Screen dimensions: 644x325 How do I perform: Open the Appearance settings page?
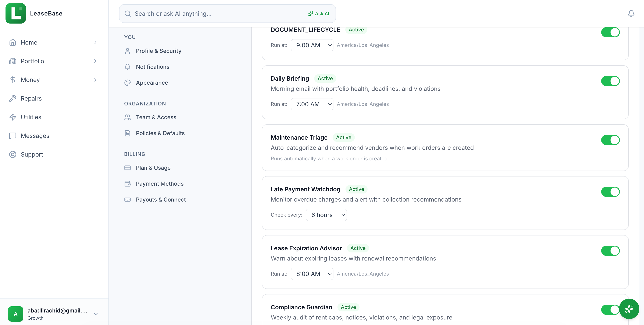(152, 83)
